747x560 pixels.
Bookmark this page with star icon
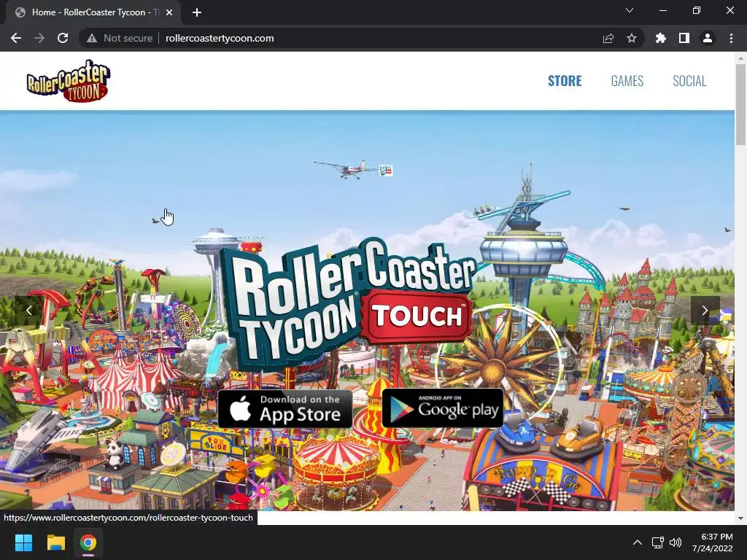[632, 38]
